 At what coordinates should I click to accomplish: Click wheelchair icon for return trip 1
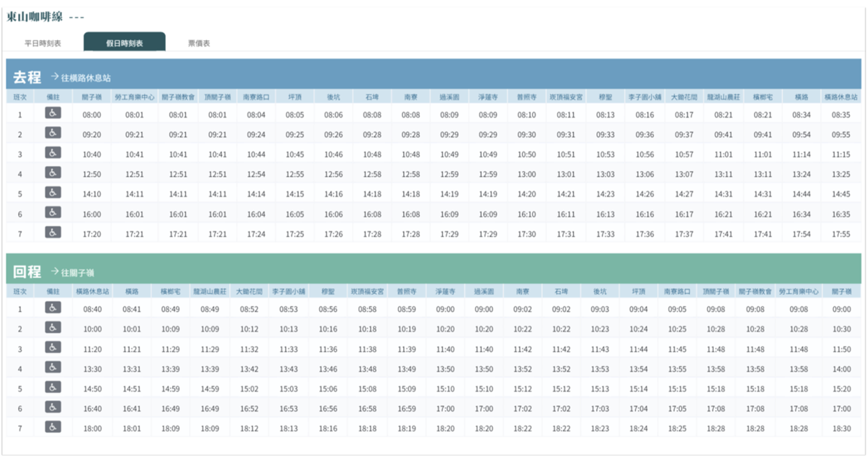[53, 308]
